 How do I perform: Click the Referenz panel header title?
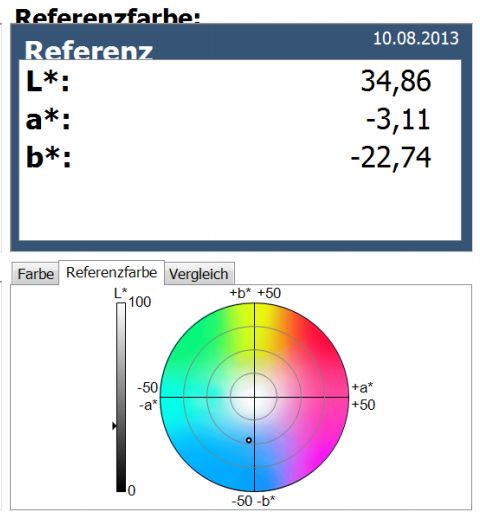[89, 50]
